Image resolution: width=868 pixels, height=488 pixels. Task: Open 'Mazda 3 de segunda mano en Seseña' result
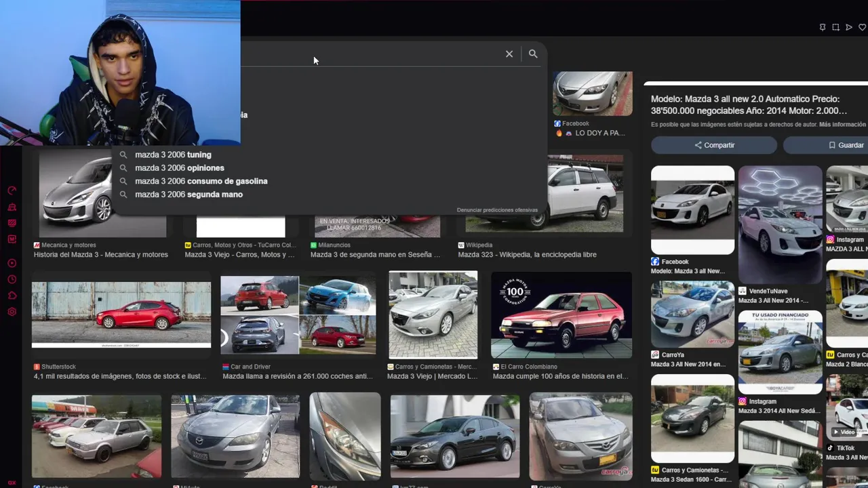pos(375,255)
